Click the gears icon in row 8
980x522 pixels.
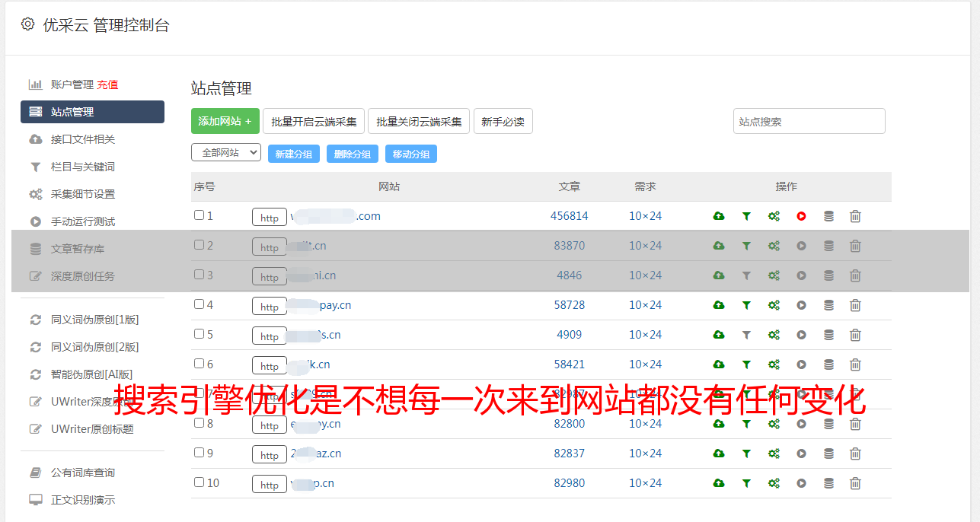(x=774, y=424)
